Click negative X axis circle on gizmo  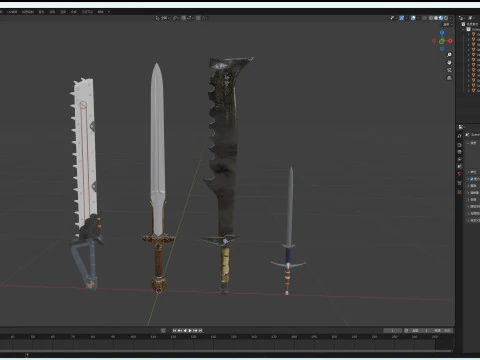434,41
